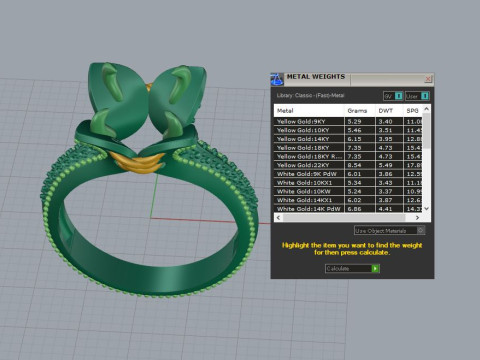Click the horizontal scroll right arrow
This screenshot has width=480, height=360.
point(417,218)
